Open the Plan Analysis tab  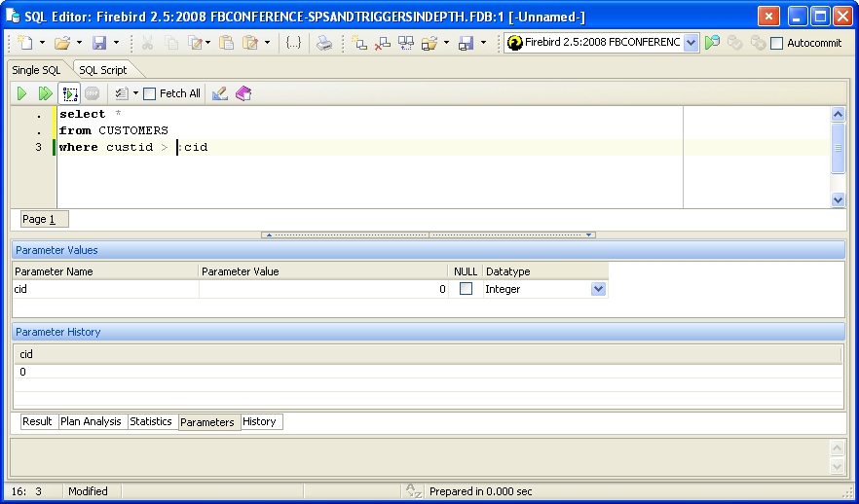pos(91,421)
